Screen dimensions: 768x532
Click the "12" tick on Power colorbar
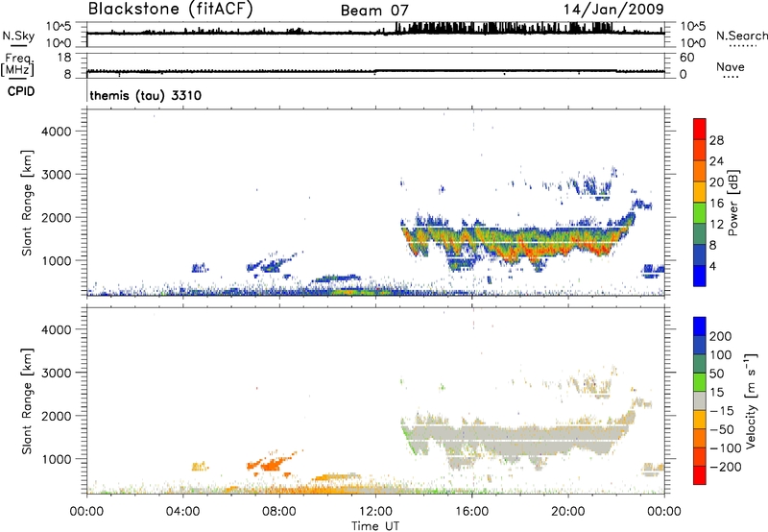click(x=716, y=224)
